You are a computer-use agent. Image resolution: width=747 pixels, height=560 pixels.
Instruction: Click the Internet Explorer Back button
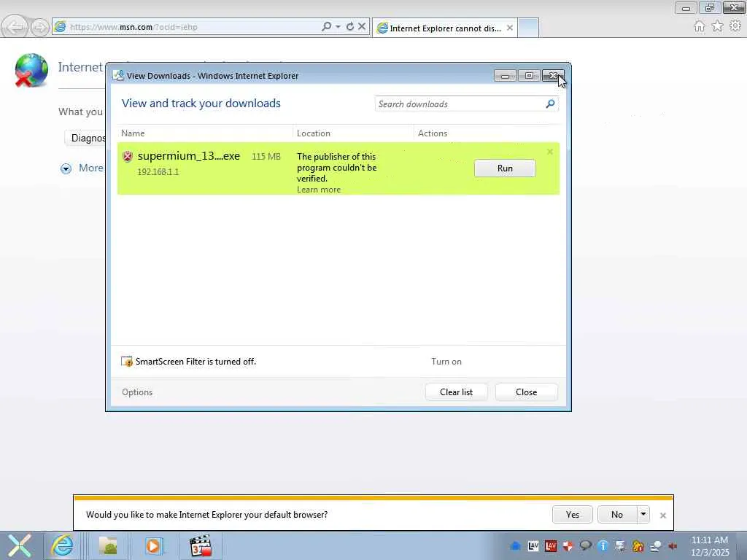click(15, 27)
